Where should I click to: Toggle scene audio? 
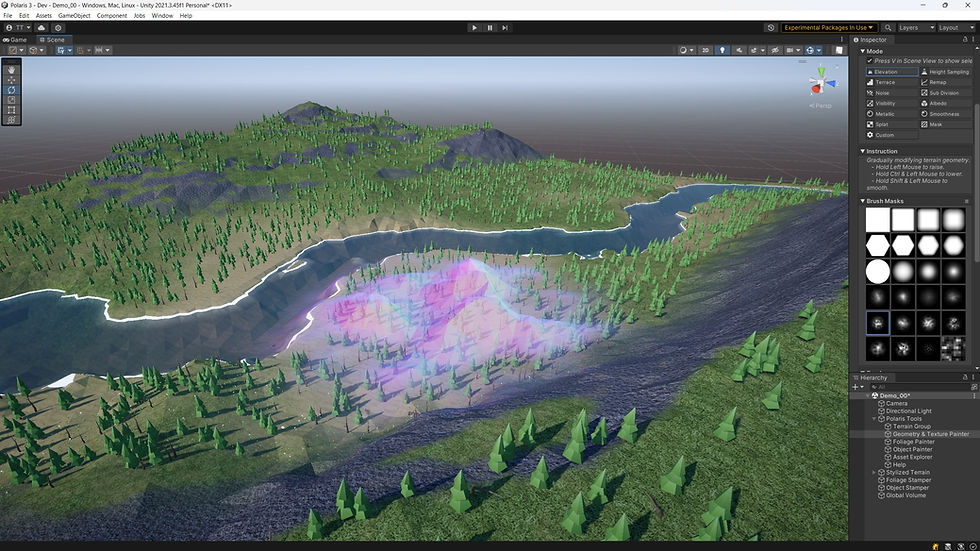click(x=739, y=50)
